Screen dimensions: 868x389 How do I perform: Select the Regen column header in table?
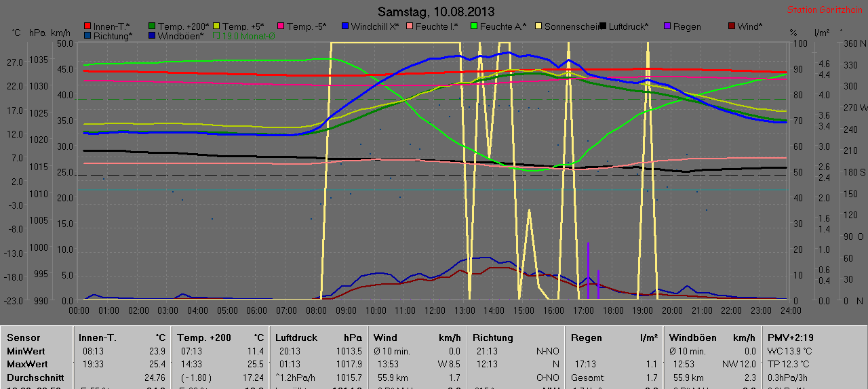[x=587, y=337]
